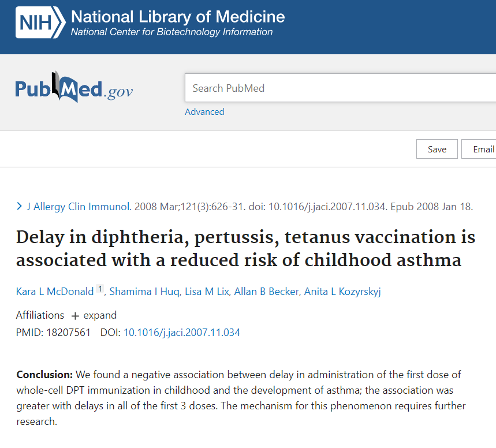
Task: Click National Center for Biotechnology Information
Action: tap(171, 32)
